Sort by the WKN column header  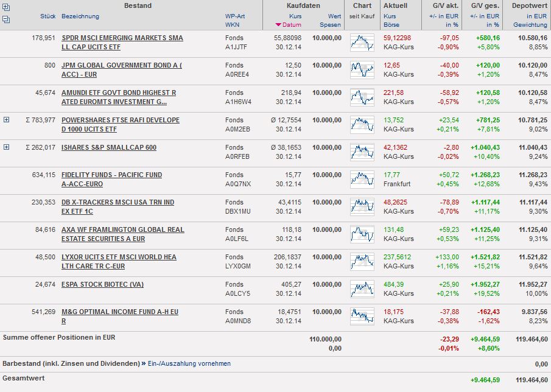232,25
